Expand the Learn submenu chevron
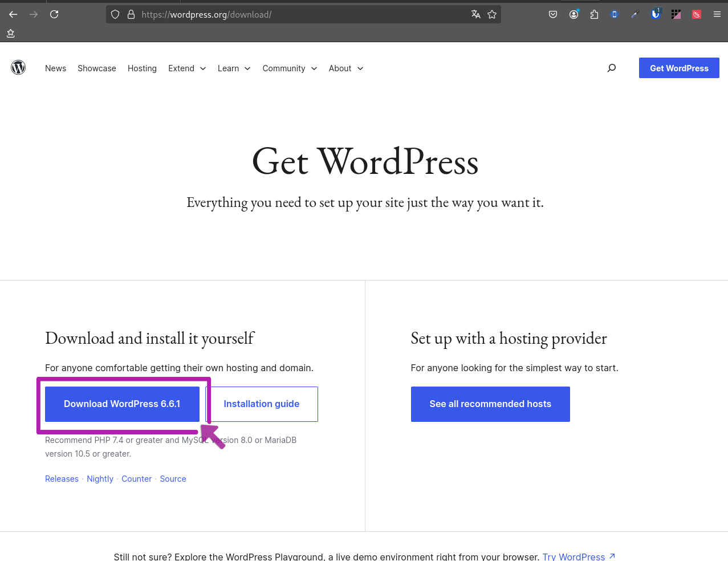 [x=247, y=68]
